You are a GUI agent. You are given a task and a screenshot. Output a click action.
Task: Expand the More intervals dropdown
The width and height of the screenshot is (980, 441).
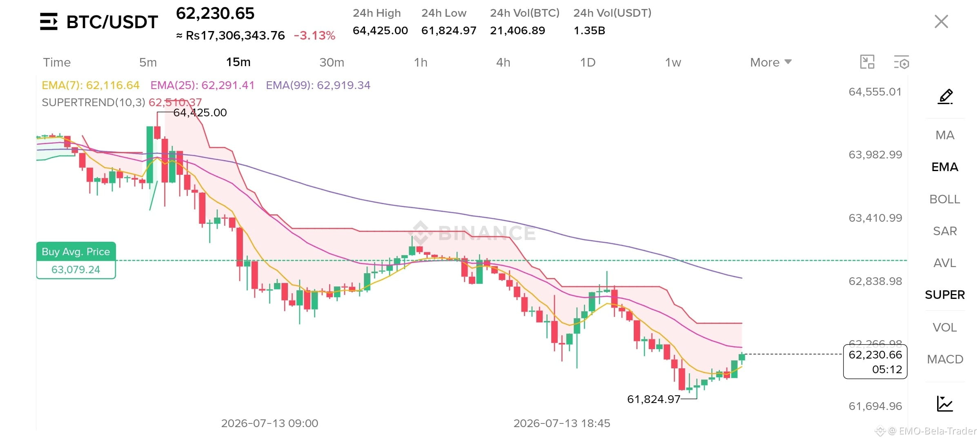point(771,62)
